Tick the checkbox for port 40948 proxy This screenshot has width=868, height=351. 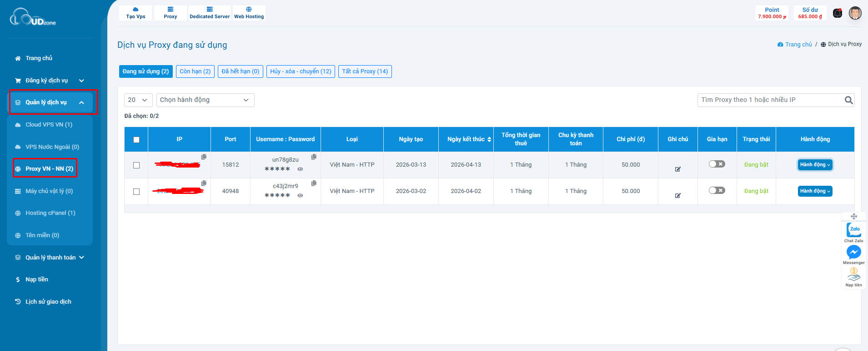click(x=136, y=192)
